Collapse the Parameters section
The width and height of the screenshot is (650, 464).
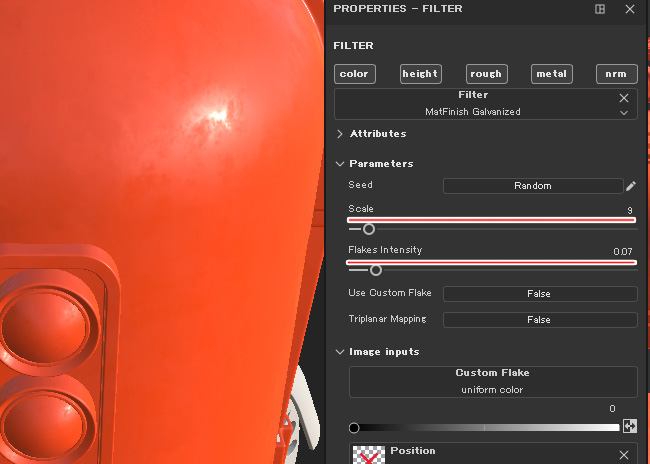pos(341,164)
